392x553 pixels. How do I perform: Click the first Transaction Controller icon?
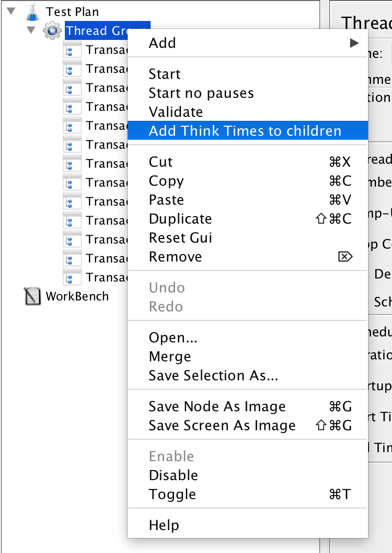tap(72, 50)
